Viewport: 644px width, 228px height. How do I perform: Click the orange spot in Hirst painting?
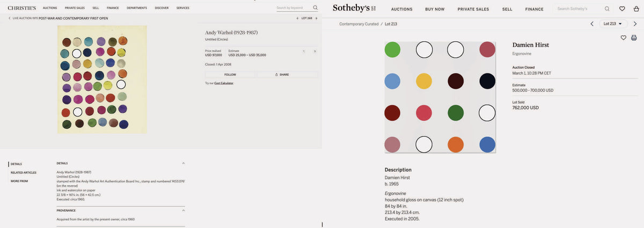point(456,144)
